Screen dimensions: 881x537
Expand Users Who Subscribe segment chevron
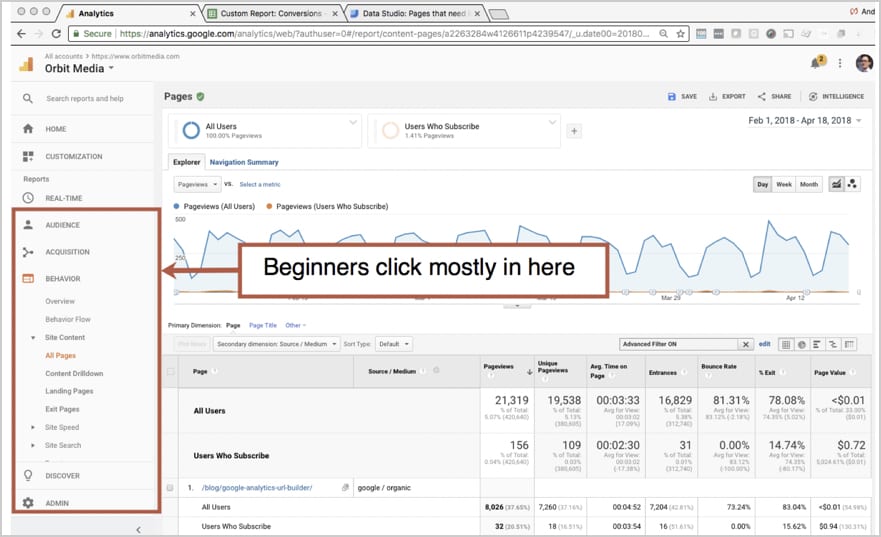(x=552, y=122)
